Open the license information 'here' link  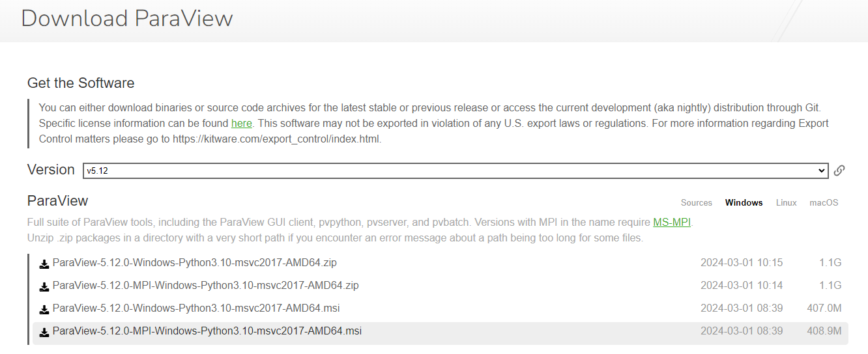click(241, 123)
